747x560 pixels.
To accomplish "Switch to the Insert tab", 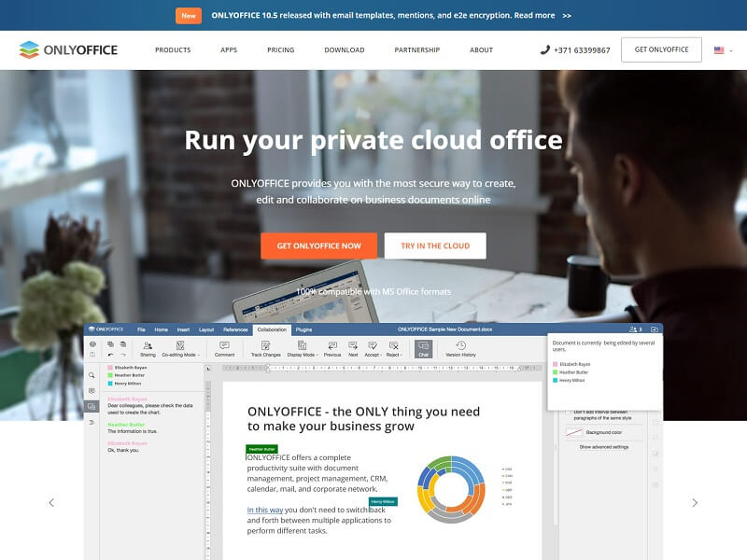I will click(183, 329).
